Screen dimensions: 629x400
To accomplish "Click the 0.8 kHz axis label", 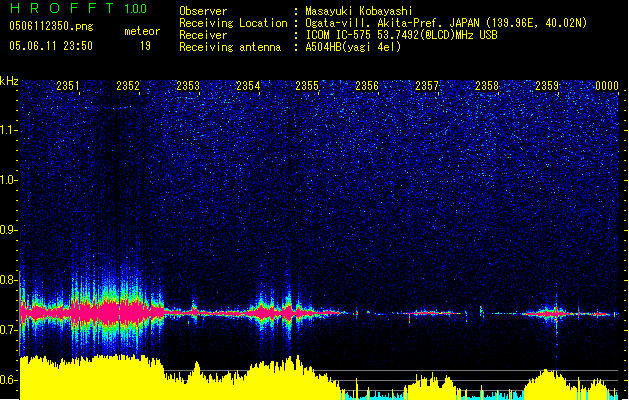I will click(x=8, y=280).
